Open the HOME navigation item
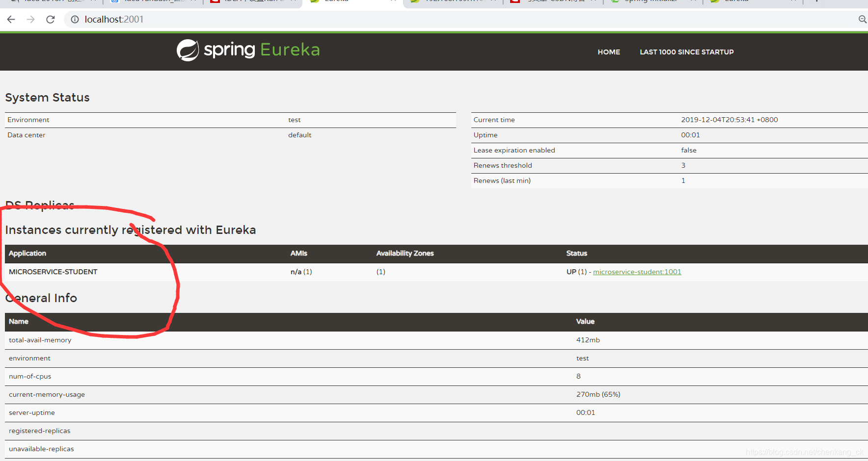Viewport: 868px width, 461px height. click(609, 52)
